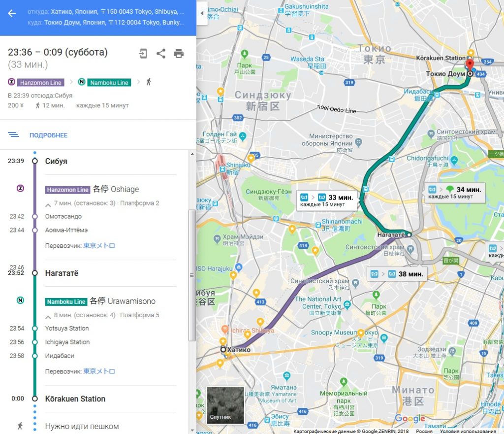Click Храм Мэйдзи map marker

(x=217, y=238)
